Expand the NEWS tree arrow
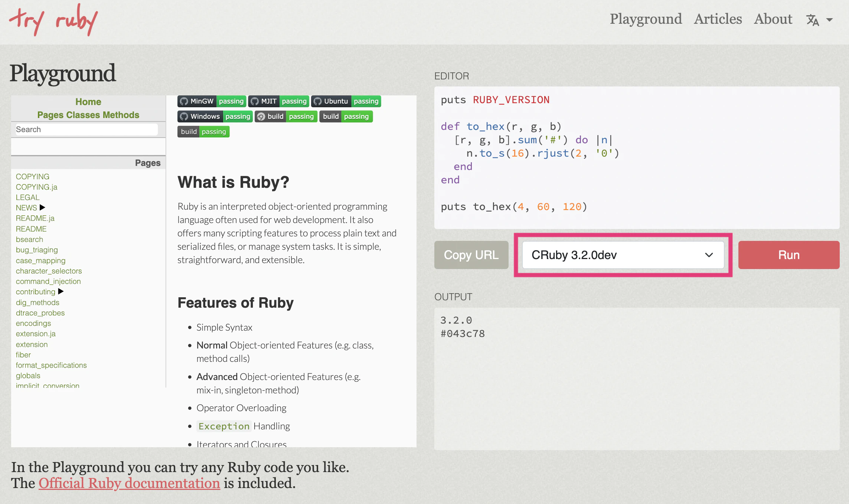The image size is (849, 504). (x=42, y=207)
